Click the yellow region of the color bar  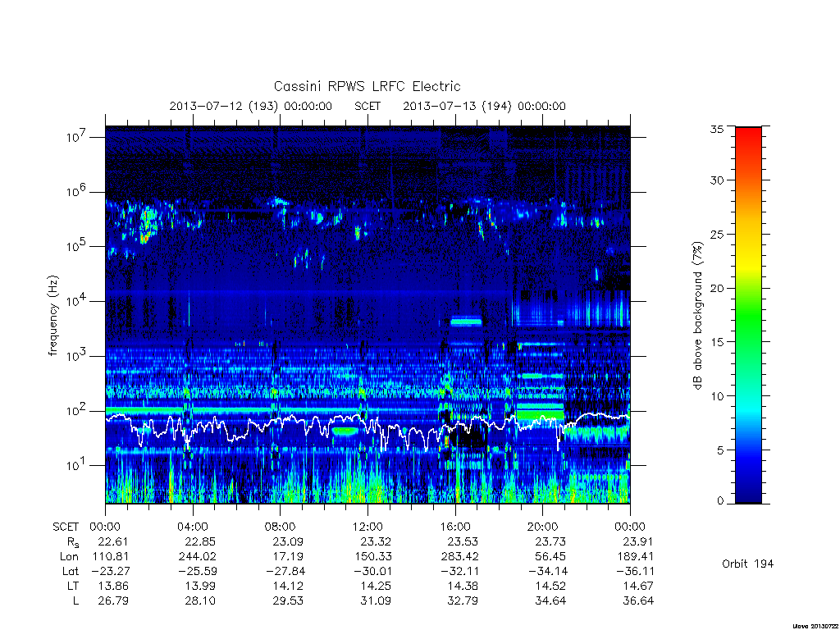[x=748, y=262]
